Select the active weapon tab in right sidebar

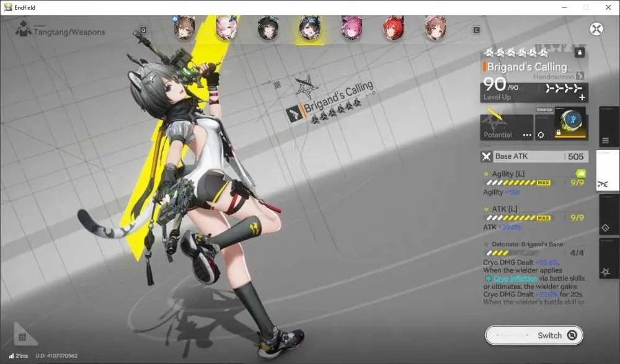click(608, 171)
